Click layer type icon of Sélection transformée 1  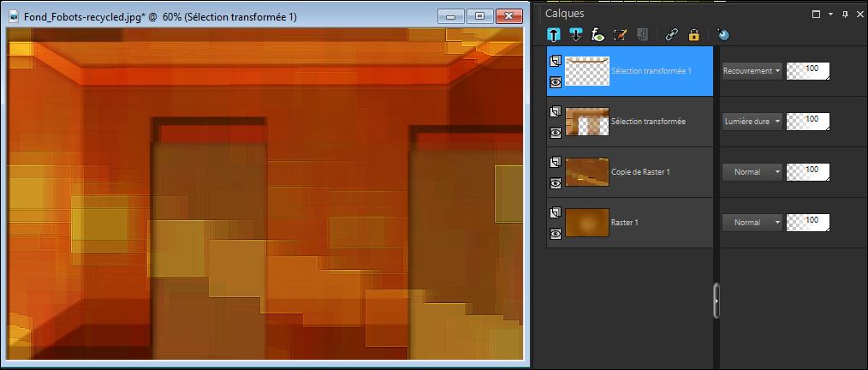coord(556,61)
